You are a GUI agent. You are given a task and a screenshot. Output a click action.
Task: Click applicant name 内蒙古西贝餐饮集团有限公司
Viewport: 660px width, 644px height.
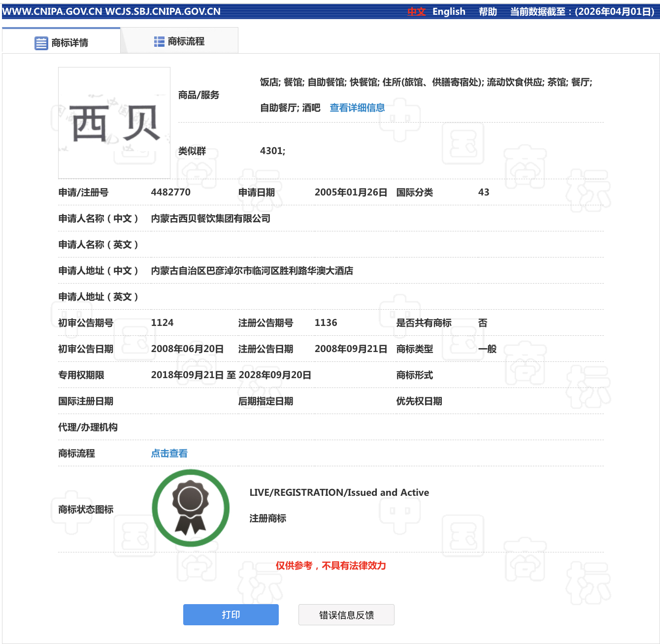click(x=210, y=218)
